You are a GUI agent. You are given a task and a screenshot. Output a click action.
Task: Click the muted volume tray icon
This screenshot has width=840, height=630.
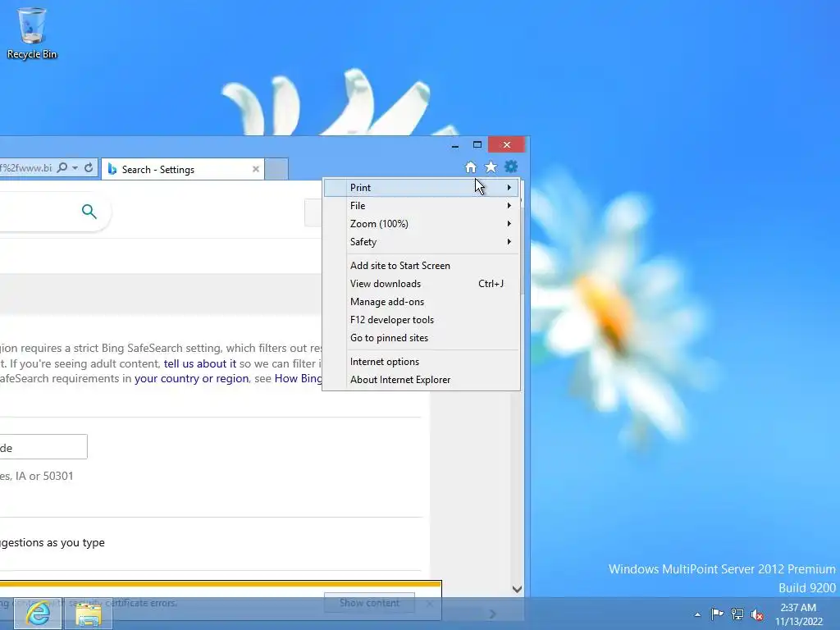point(757,614)
